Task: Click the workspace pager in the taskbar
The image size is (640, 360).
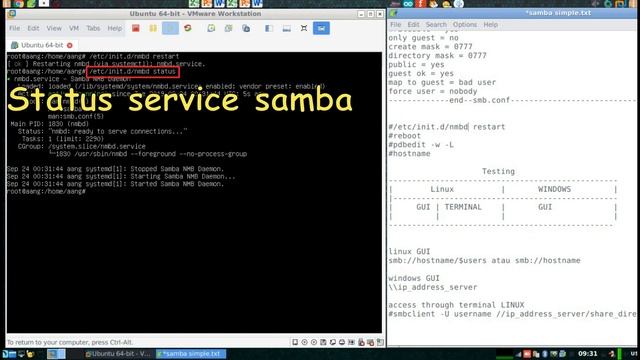Action: click(x=56, y=354)
